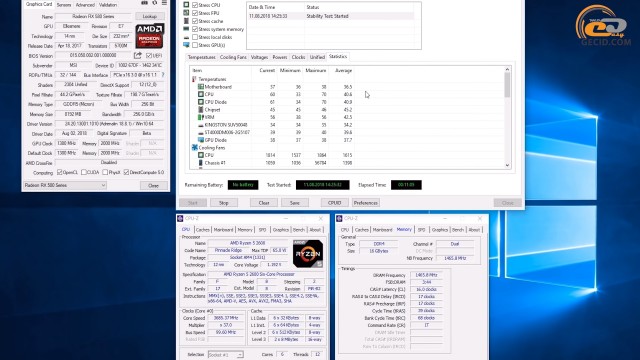Viewport: 640px width, 360px height.
Task: Click the AMD Radeon logo in GPU-Z
Action: tap(150, 36)
